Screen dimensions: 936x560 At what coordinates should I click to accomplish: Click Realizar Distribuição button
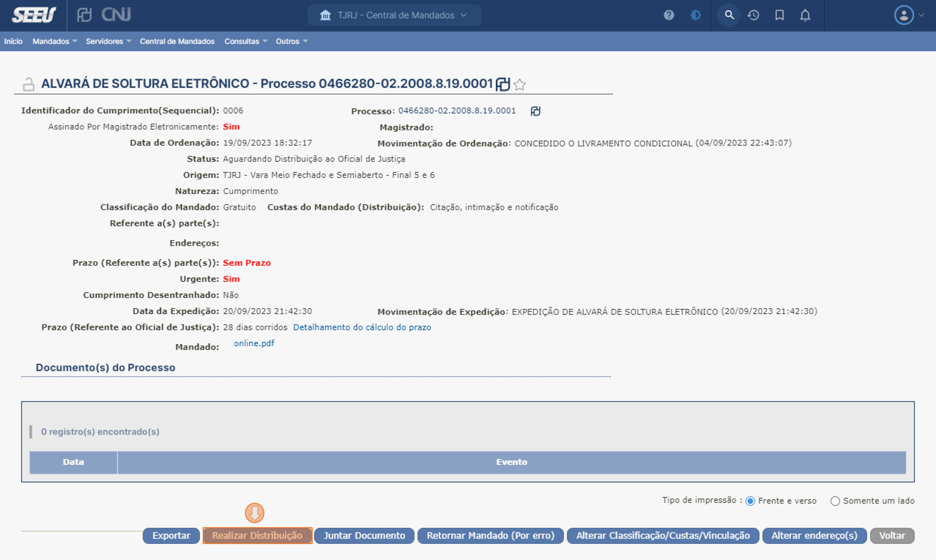[x=257, y=536]
